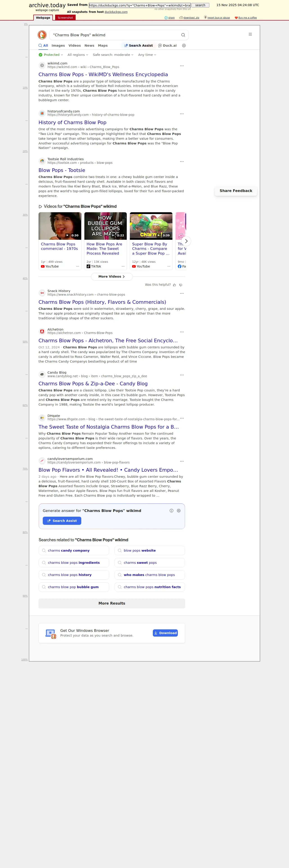Open options on Super Blow Pop video card
289x868 pixels.
tap(169, 267)
